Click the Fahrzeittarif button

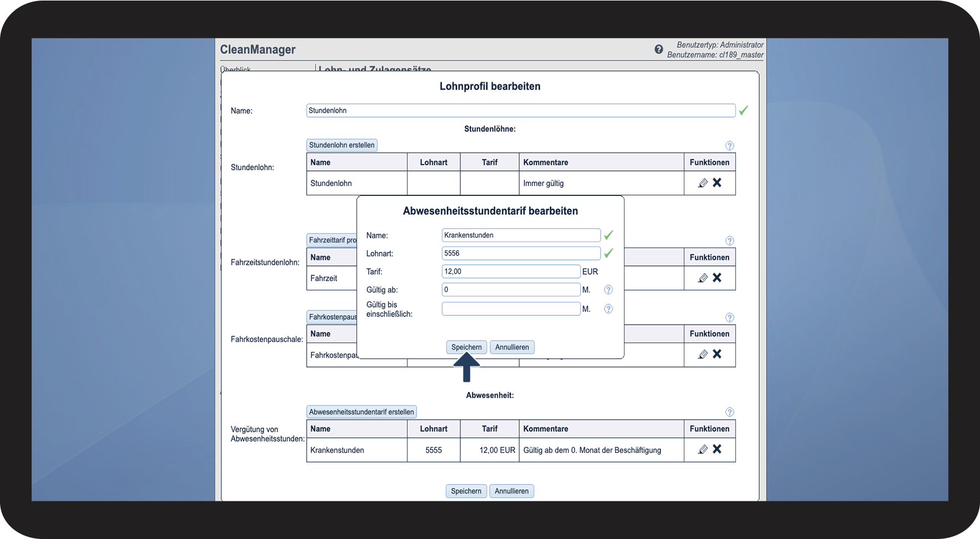(332, 240)
